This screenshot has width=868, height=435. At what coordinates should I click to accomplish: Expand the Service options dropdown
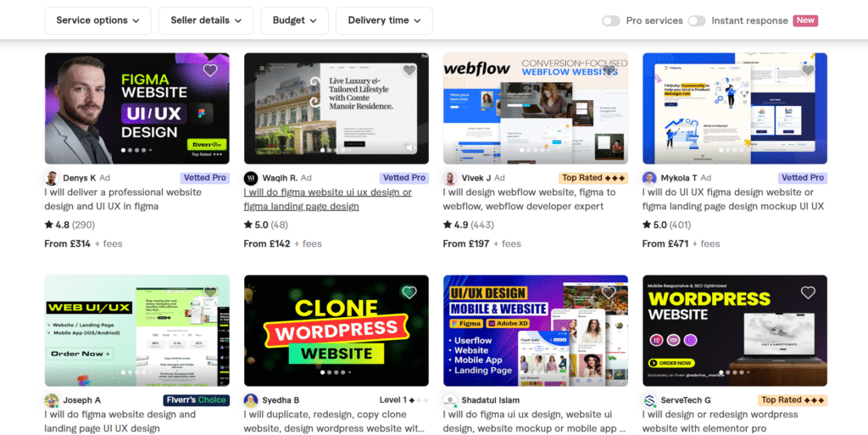(x=97, y=20)
